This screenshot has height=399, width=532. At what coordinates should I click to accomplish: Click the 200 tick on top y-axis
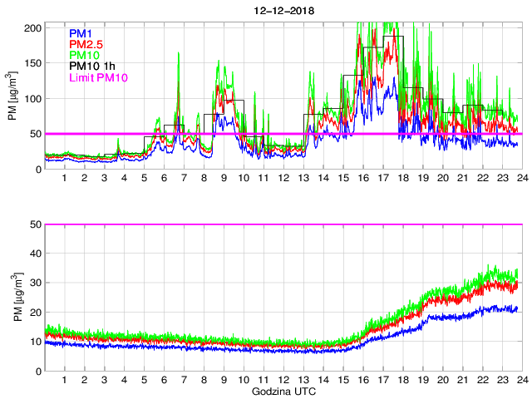33,28
